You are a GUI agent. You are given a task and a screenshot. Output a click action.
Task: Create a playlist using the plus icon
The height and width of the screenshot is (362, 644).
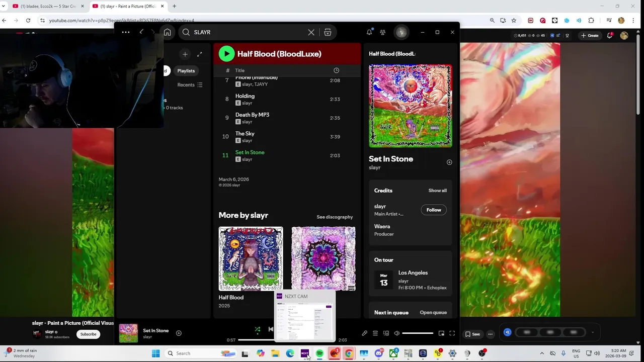pyautogui.click(x=185, y=54)
